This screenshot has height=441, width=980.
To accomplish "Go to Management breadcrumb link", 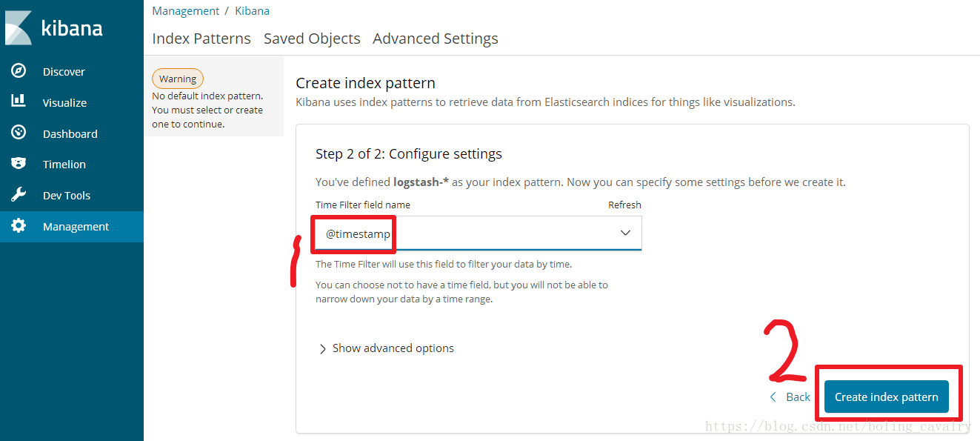I will (186, 11).
